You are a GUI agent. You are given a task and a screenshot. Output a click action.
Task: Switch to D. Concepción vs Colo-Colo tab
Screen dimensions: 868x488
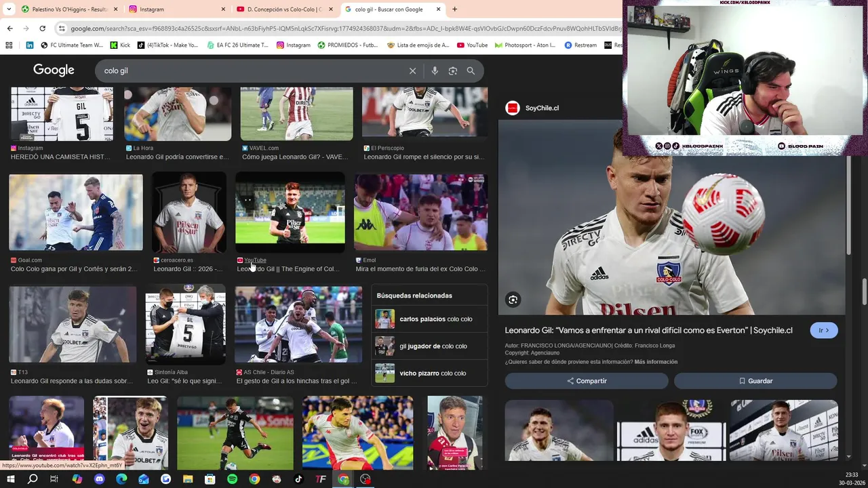coord(285,9)
